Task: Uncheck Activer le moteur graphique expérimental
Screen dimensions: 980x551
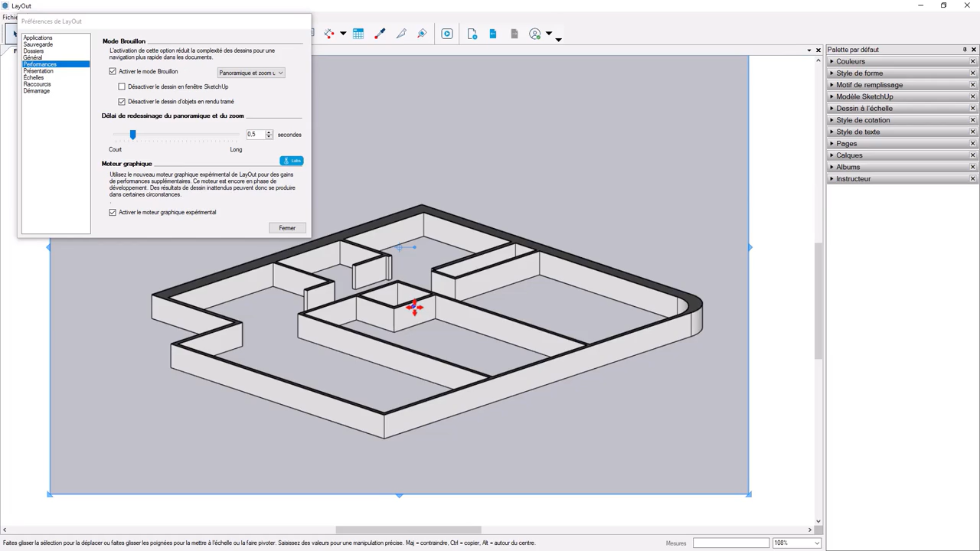Action: (113, 212)
